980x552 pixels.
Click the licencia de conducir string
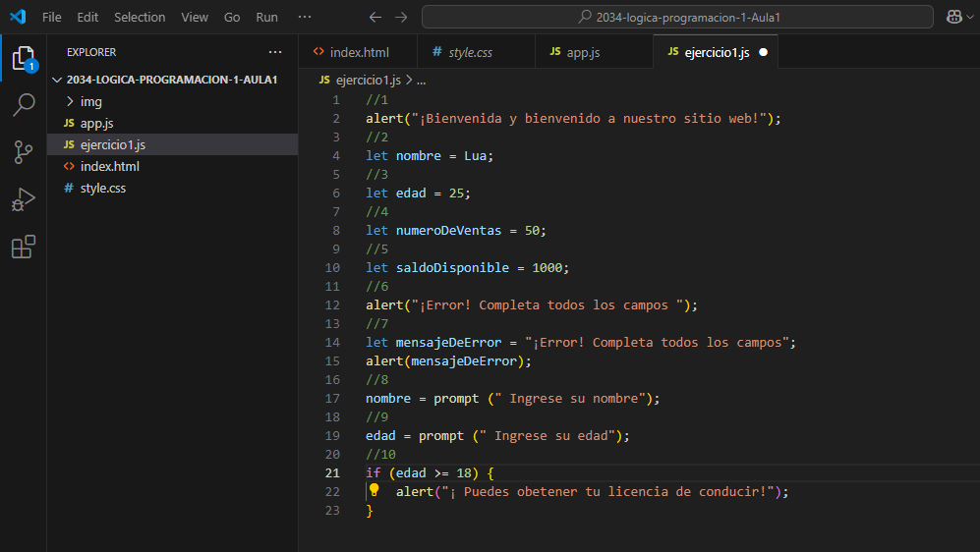[608, 491]
